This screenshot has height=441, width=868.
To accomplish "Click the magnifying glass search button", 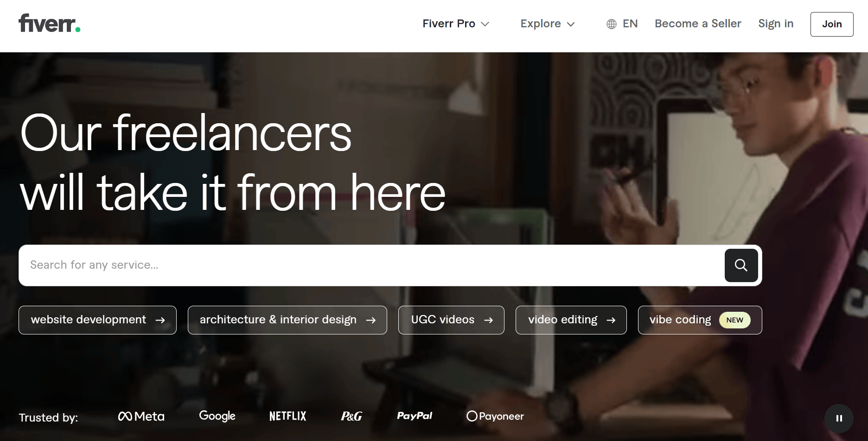I will point(741,265).
